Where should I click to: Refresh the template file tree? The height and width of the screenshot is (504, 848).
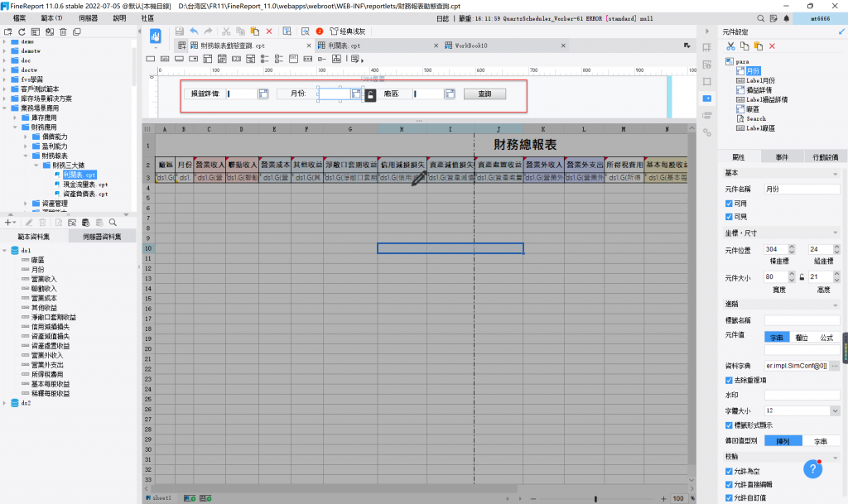pos(22,32)
